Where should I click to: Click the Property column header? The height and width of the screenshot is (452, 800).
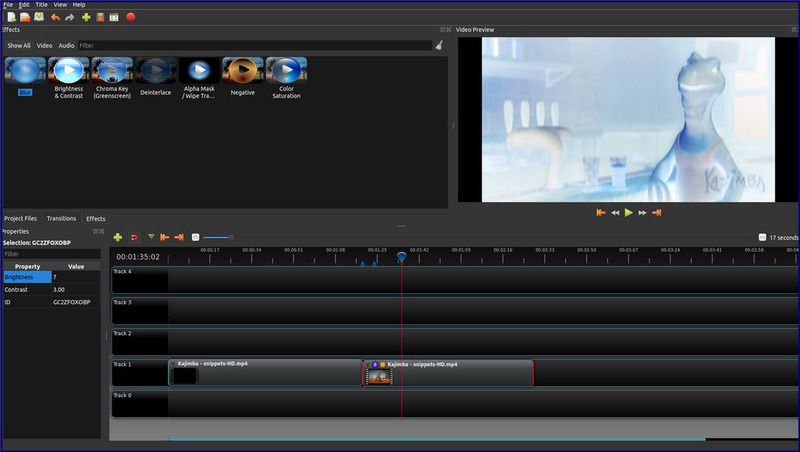tap(28, 266)
